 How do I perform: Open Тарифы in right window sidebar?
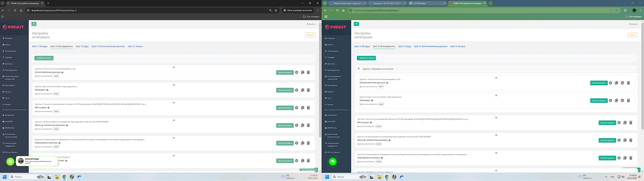click(330, 57)
